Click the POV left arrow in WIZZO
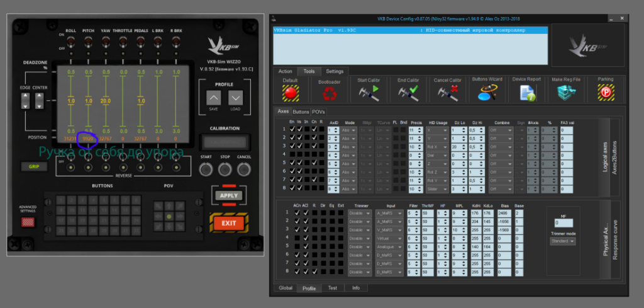This screenshot has width=644, height=308. point(158,216)
